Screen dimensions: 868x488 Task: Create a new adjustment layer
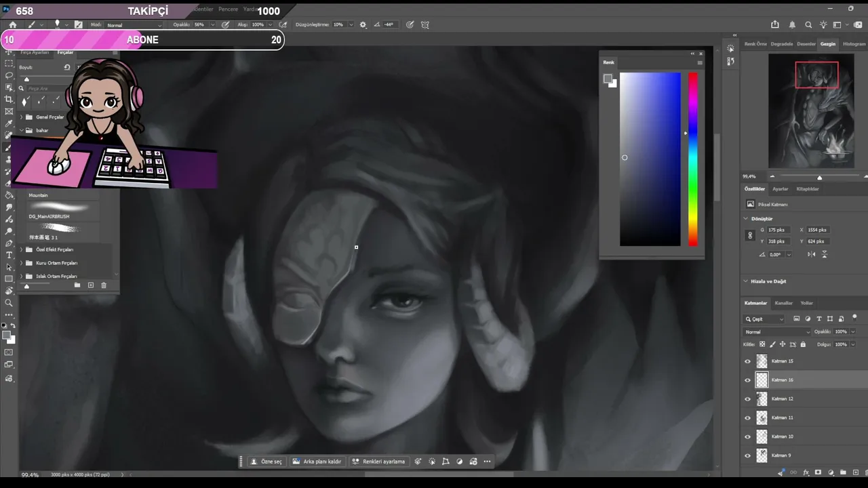(x=830, y=472)
